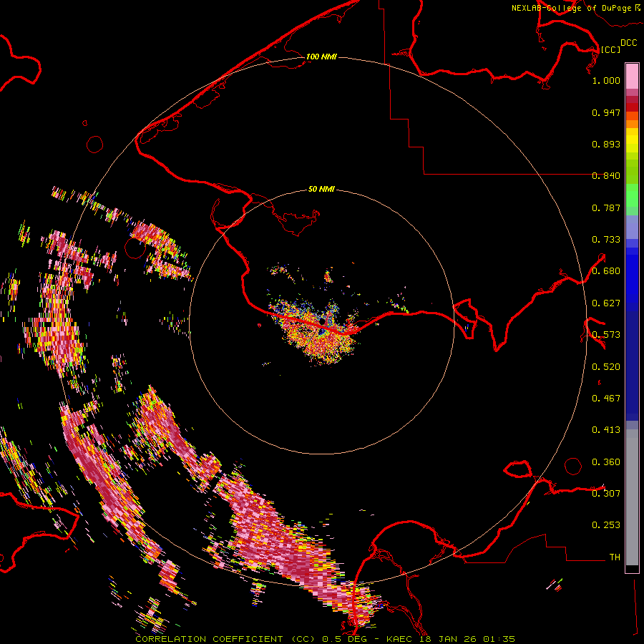Click the 0.307 scale value
The width and height of the screenshot is (644, 644).
[606, 494]
